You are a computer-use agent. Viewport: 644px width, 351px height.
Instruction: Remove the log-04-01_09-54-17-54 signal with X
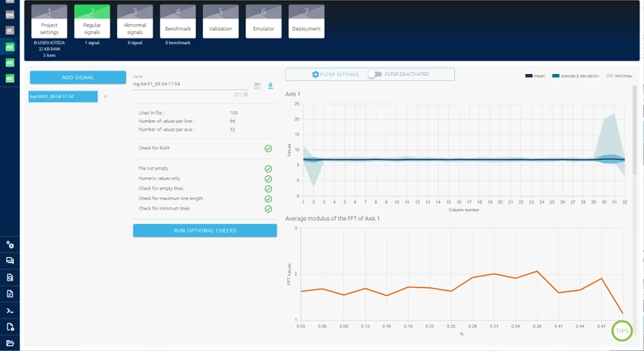(x=106, y=97)
